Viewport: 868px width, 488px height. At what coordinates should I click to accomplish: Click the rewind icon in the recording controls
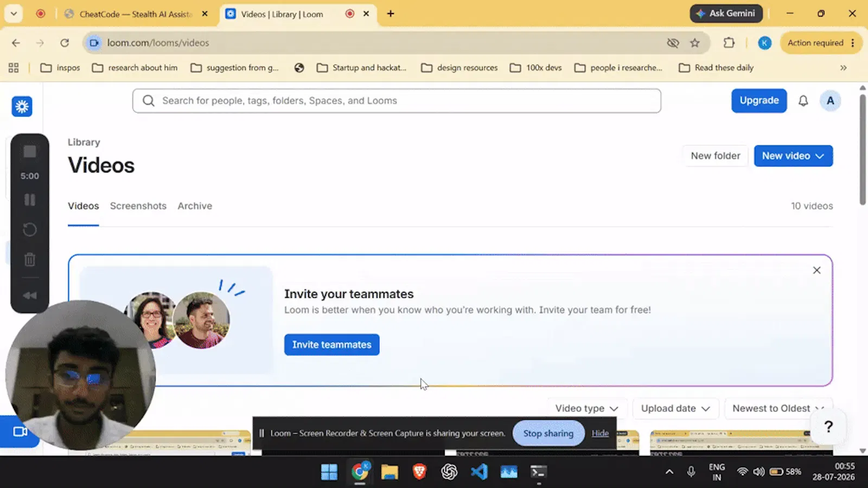click(30, 296)
